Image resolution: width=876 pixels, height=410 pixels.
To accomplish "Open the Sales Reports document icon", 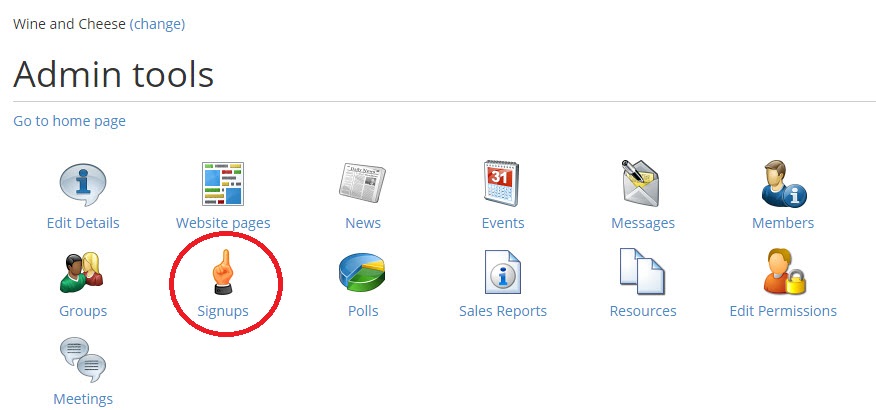I will (x=503, y=272).
